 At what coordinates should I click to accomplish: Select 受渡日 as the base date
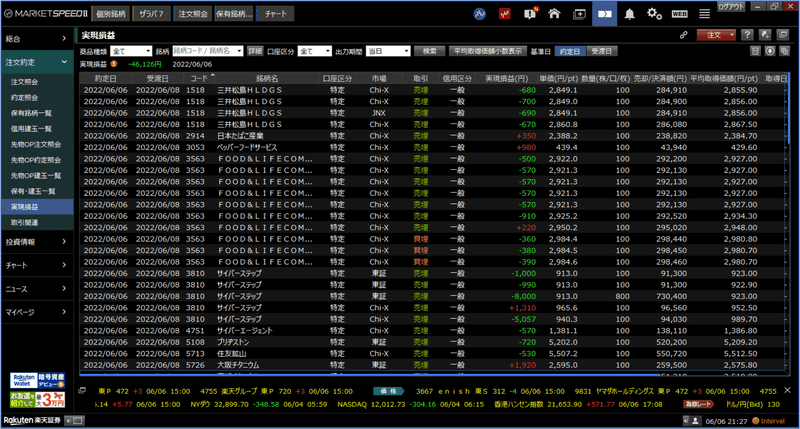602,51
